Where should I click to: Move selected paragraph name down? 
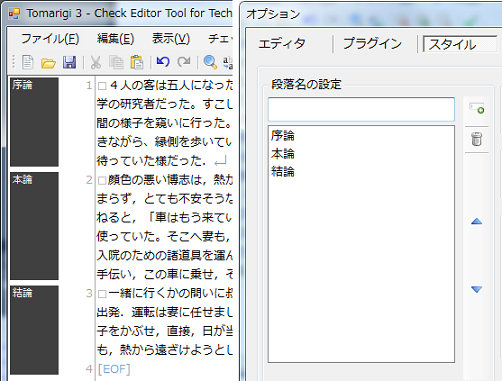(477, 289)
